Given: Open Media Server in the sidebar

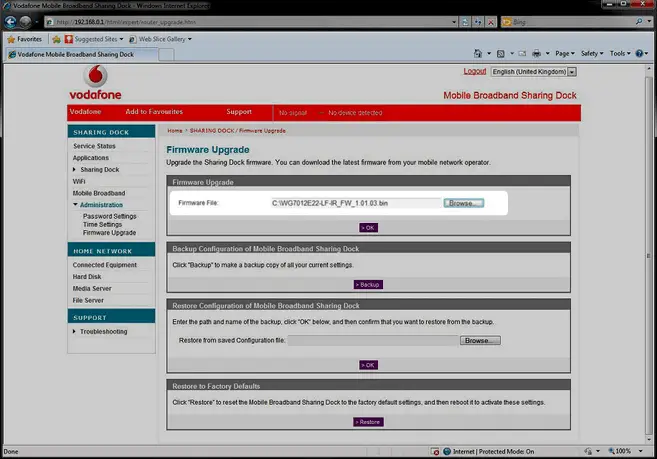Looking at the screenshot, I should (x=92, y=288).
